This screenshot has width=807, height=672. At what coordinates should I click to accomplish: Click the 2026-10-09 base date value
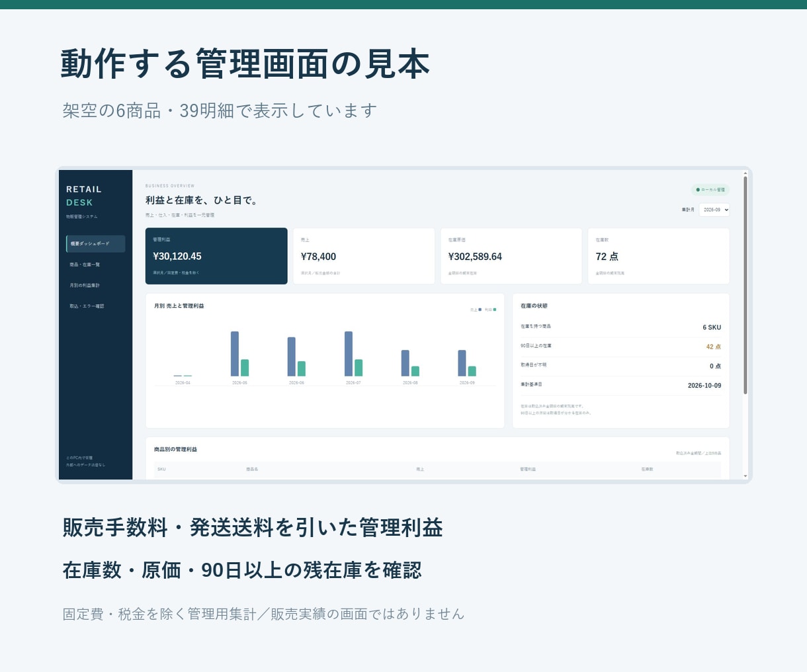704,386
